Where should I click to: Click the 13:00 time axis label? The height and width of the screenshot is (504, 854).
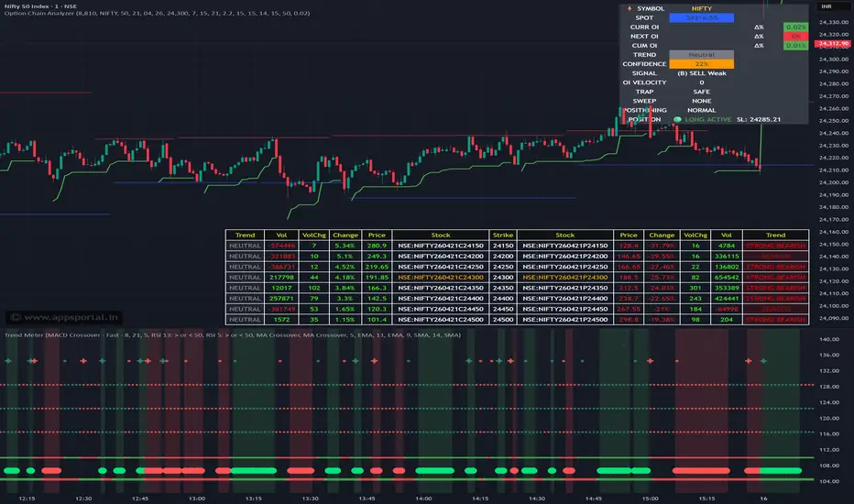tap(197, 499)
